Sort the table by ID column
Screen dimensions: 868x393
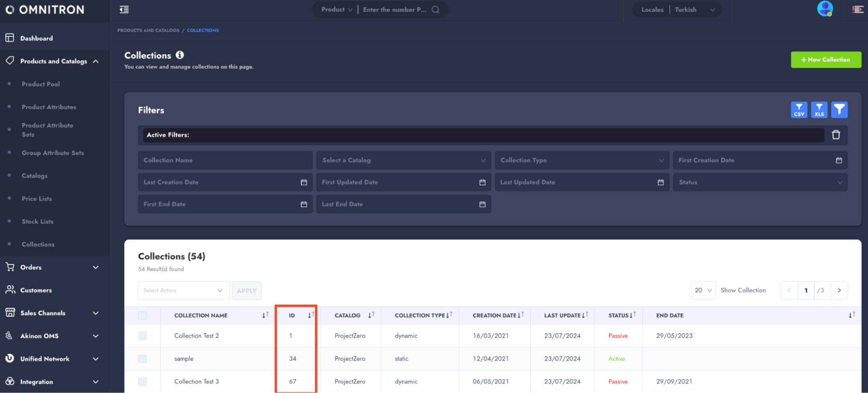tap(310, 315)
